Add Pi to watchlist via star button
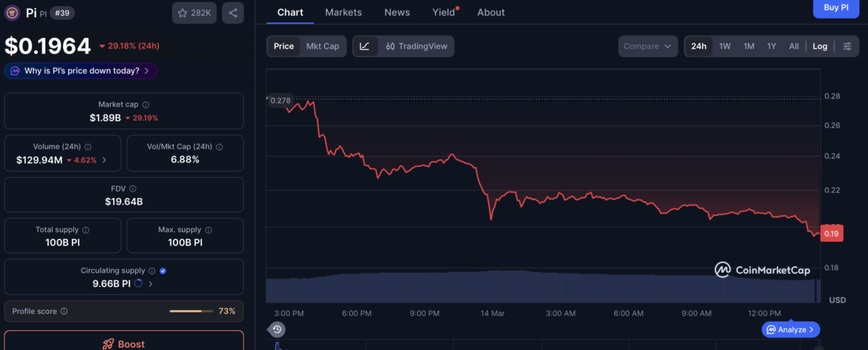Screen dimensions: 868x350 195,13
